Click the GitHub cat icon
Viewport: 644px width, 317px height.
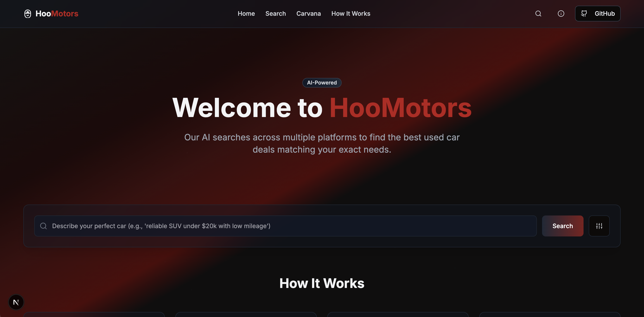click(584, 14)
